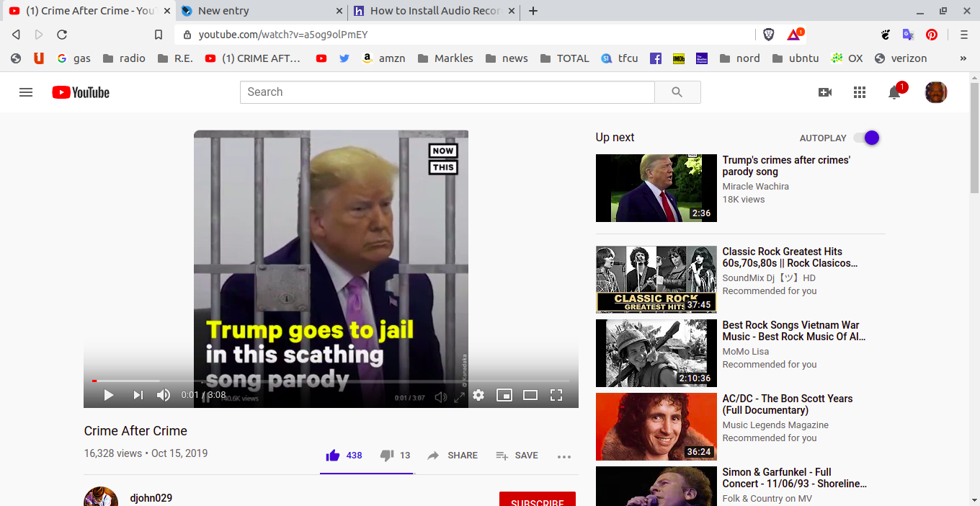Click the YouTube search magnifier button
The width and height of the screenshot is (980, 506).
pyautogui.click(x=677, y=92)
